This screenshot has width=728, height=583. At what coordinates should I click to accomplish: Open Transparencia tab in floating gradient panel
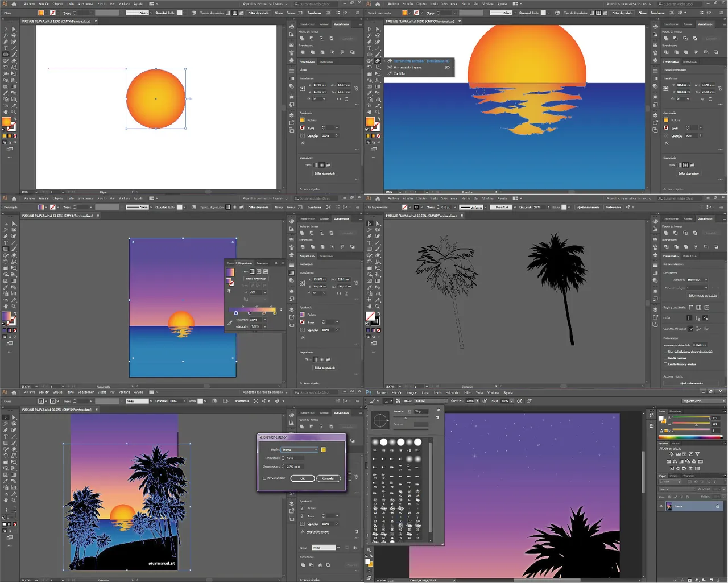click(262, 263)
